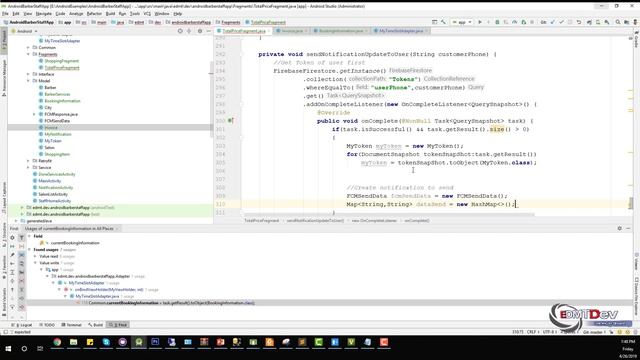Toggle the TODO tool window button
The width and height of the screenshot is (640, 360).
(47, 325)
